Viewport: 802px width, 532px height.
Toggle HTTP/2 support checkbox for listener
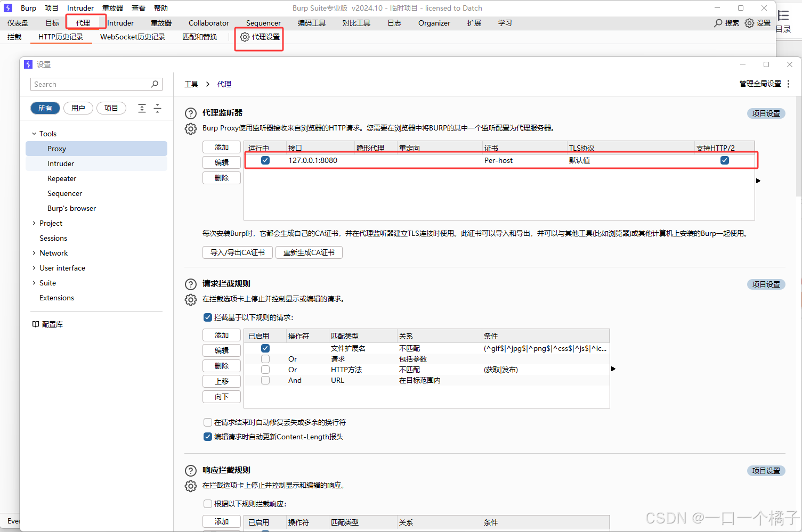pos(725,160)
